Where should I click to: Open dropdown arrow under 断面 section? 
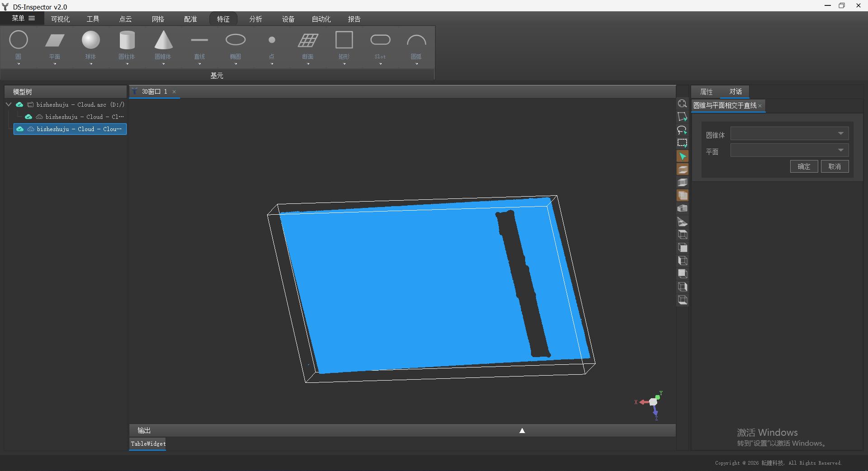tap(308, 64)
